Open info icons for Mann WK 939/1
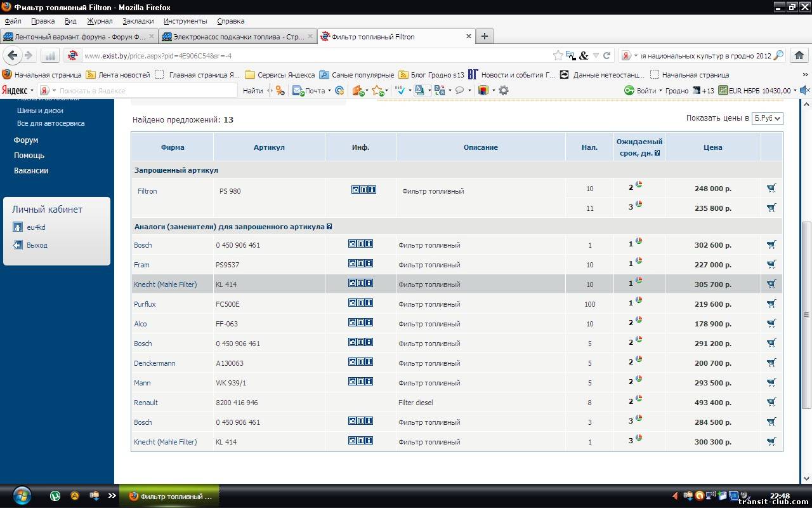Screen dimensions: 812x508 point(360,381)
